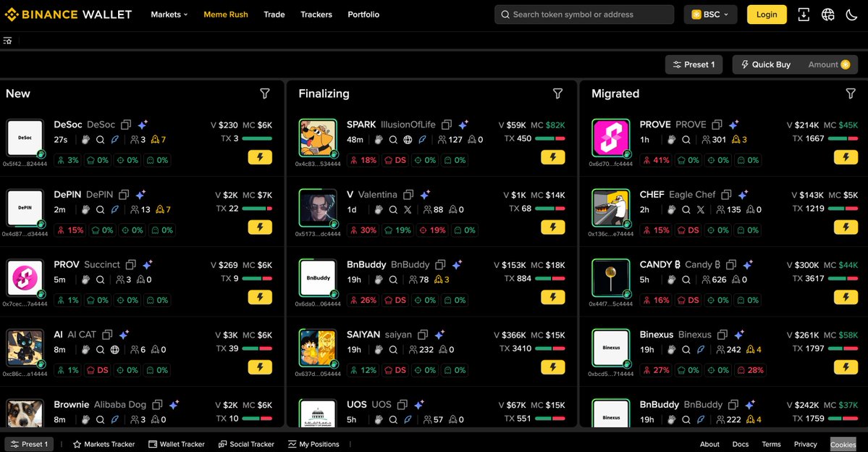Click PROVE buy/sell ratio bar
The image size is (868, 452).
[x=843, y=138]
